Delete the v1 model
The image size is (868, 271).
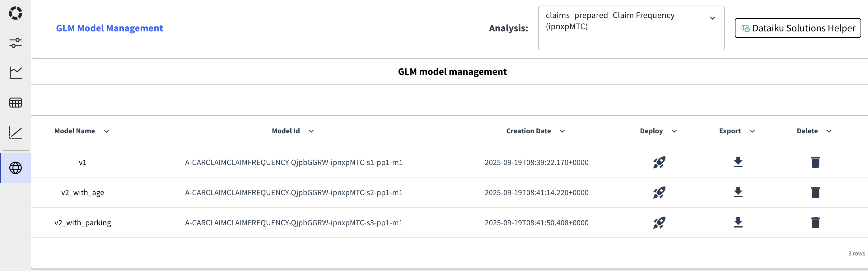pyautogui.click(x=815, y=162)
